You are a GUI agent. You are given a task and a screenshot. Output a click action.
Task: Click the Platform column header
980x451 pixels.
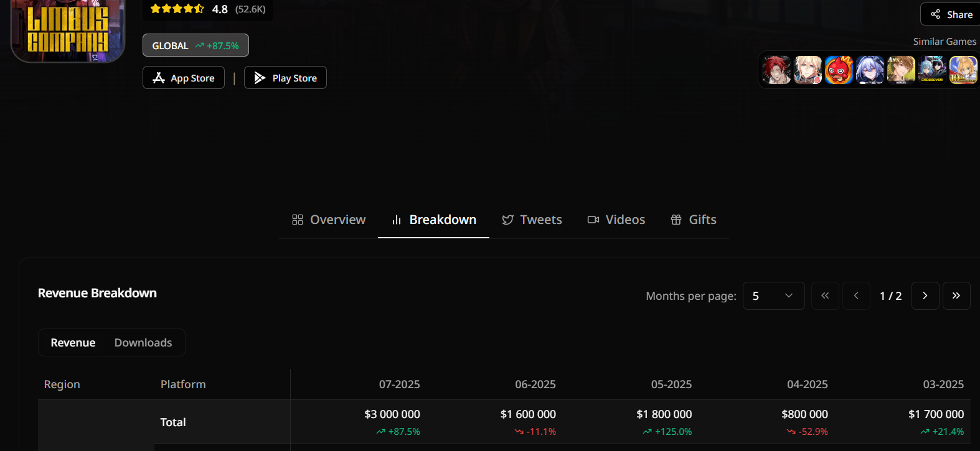point(183,384)
